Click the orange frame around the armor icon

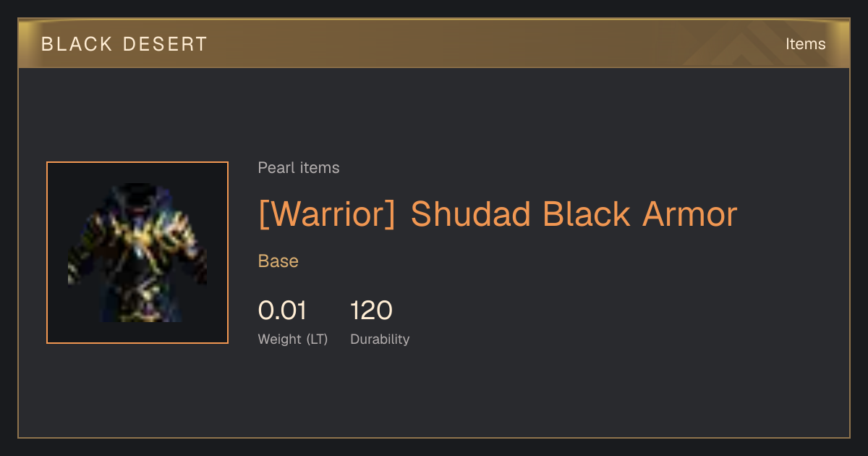(137, 253)
